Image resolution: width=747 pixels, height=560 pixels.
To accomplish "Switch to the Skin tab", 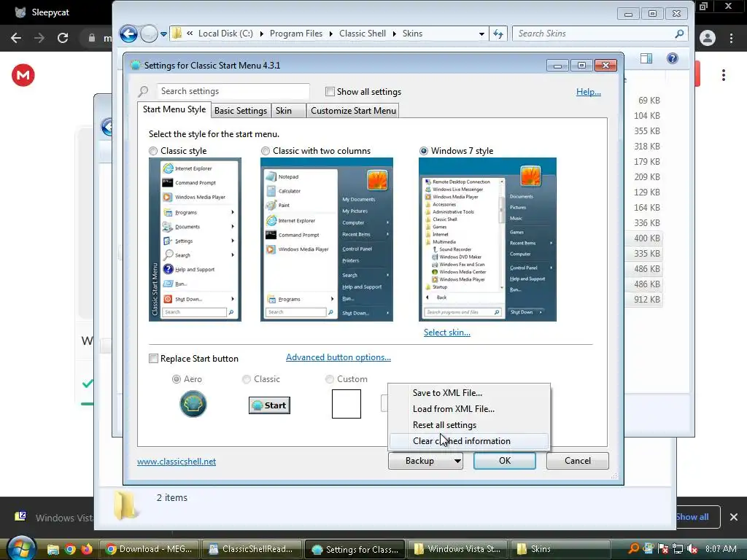I will [288, 111].
